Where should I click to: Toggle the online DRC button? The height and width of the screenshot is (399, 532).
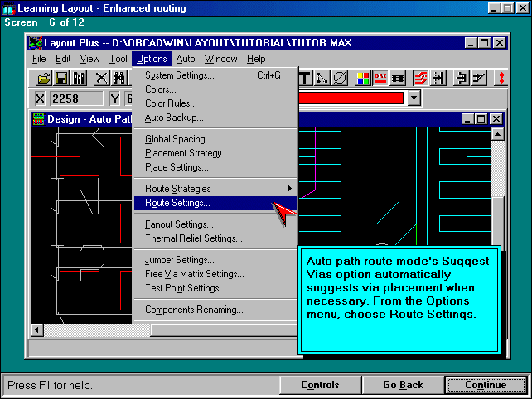[381, 78]
